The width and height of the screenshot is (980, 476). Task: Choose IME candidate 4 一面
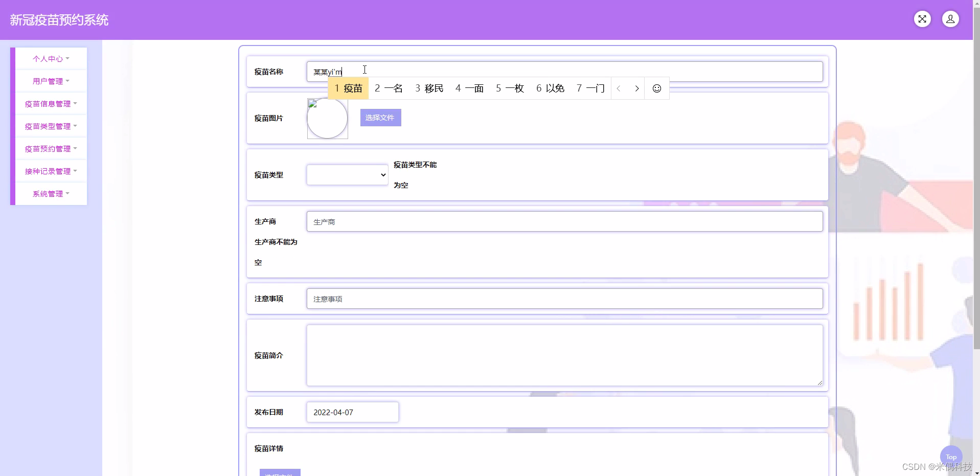(x=469, y=88)
